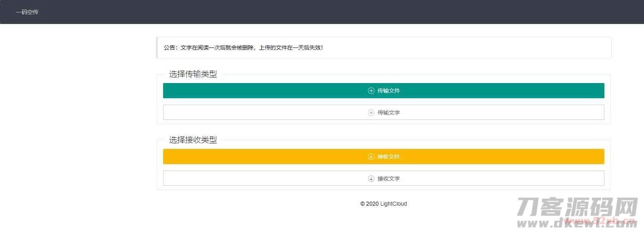Choose the white 传输文字 button
The image size is (644, 230).
point(383,112)
